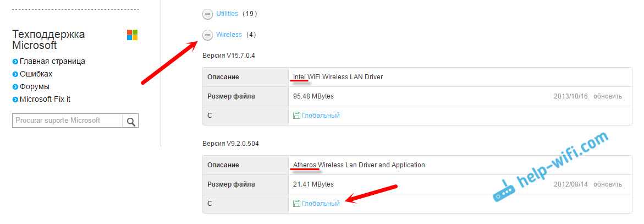
Task: Click Описание label in Intel driver table
Action: click(223, 77)
